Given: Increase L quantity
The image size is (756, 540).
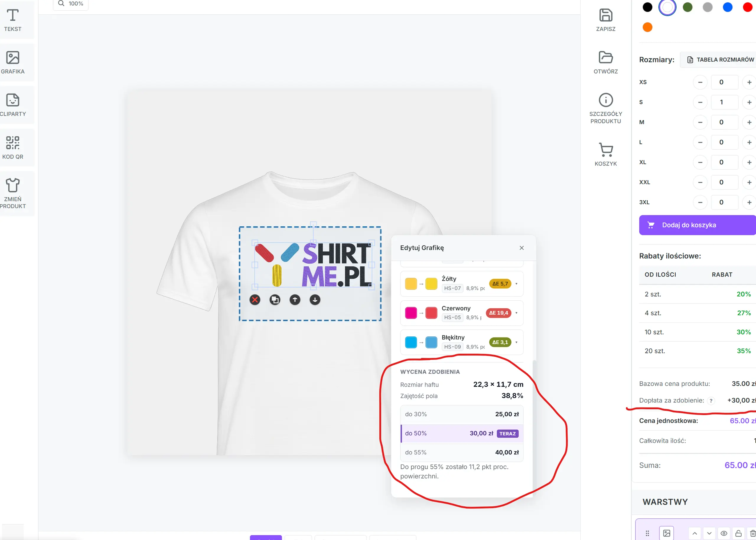Looking at the screenshot, I should pos(749,142).
